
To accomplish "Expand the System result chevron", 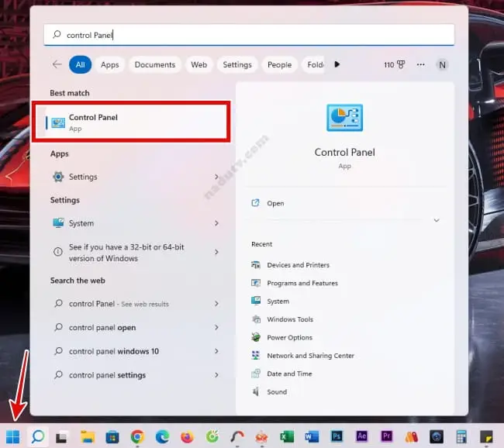I will 216,223.
